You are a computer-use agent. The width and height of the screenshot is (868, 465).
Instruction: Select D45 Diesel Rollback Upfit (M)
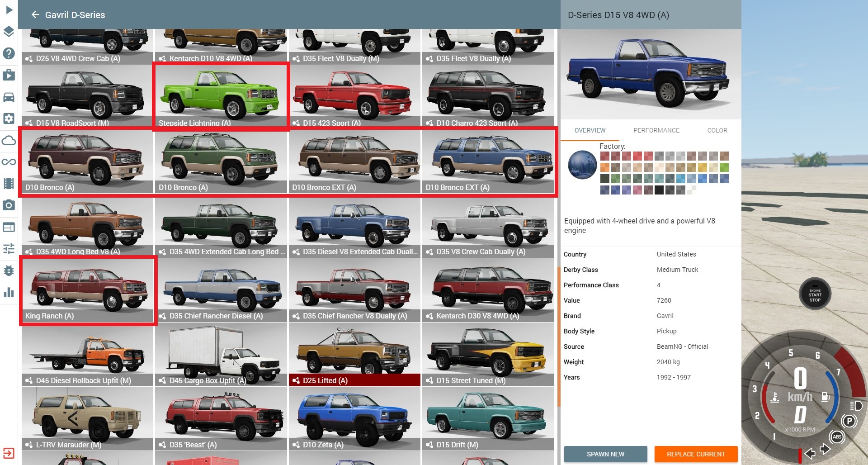tap(88, 355)
